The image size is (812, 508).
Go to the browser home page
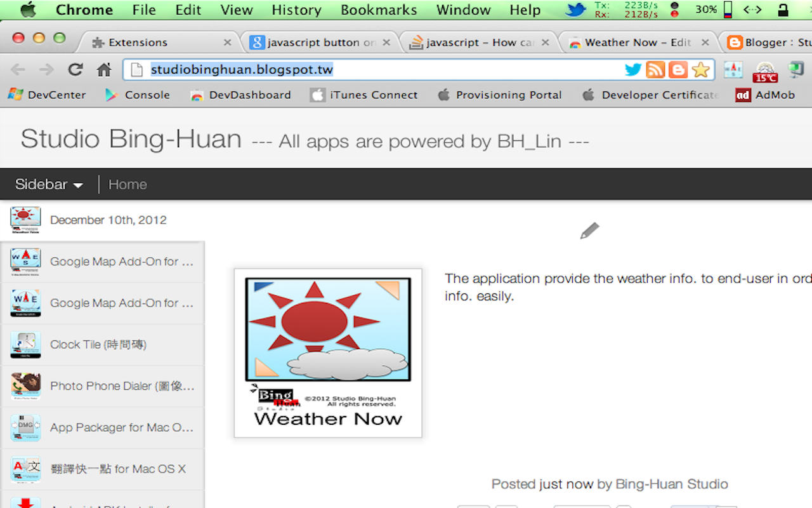(x=104, y=69)
